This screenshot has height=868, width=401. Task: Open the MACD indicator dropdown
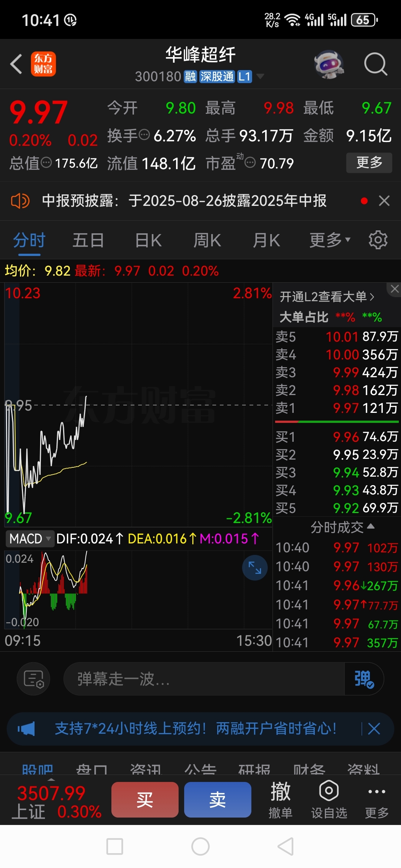30,539
